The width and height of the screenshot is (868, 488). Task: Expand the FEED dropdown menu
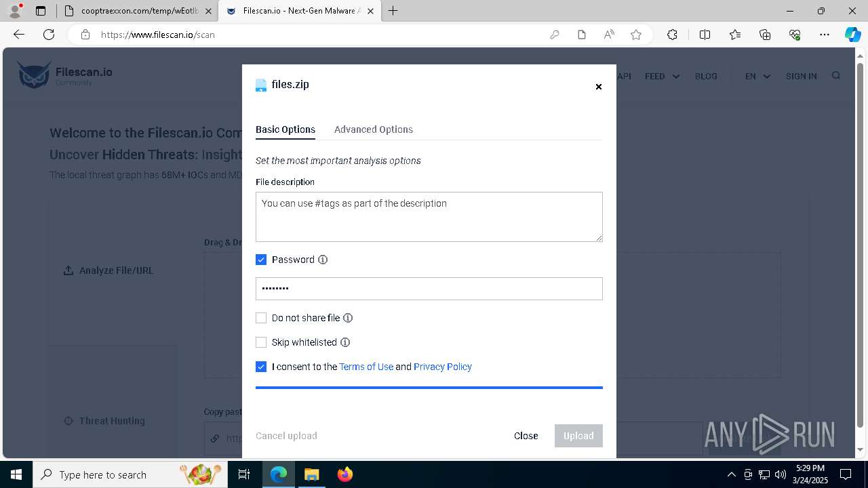pos(662,77)
